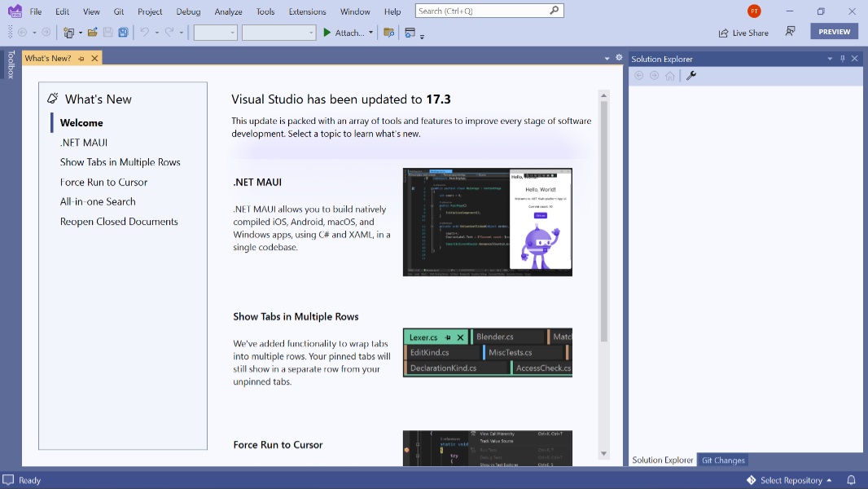Image resolution: width=868 pixels, height=489 pixels.
Task: Start Live Share session
Action: click(x=743, y=33)
